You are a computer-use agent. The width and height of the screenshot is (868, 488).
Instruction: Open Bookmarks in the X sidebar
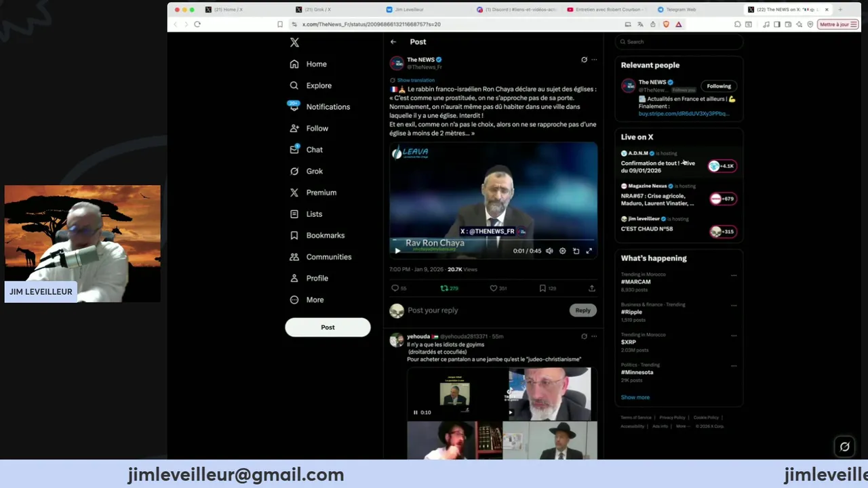click(x=317, y=235)
